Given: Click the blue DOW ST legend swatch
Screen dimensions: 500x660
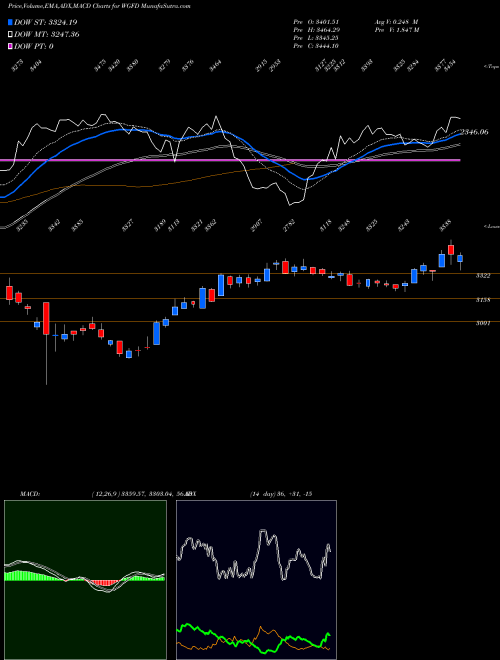Looking at the screenshot, I should pyautogui.click(x=10, y=22).
